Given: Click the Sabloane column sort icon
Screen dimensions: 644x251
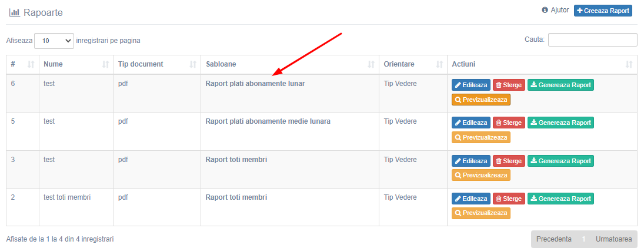Looking at the screenshot, I should [x=371, y=64].
